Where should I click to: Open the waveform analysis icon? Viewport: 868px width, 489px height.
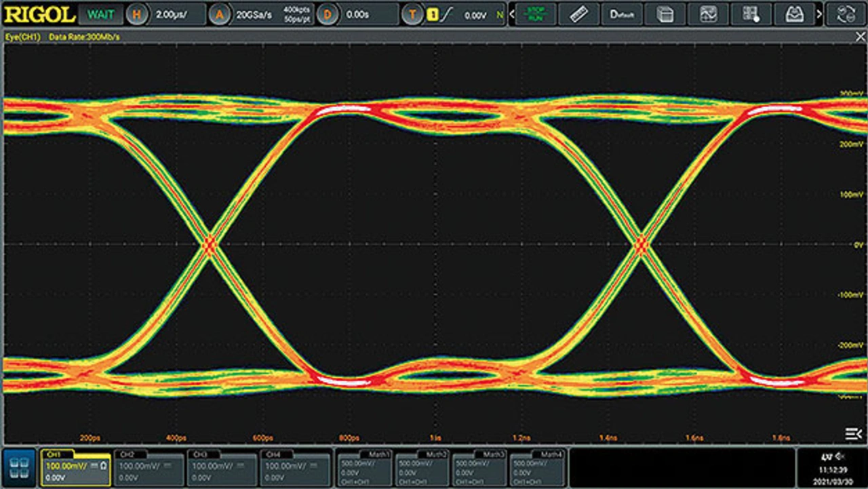(708, 14)
